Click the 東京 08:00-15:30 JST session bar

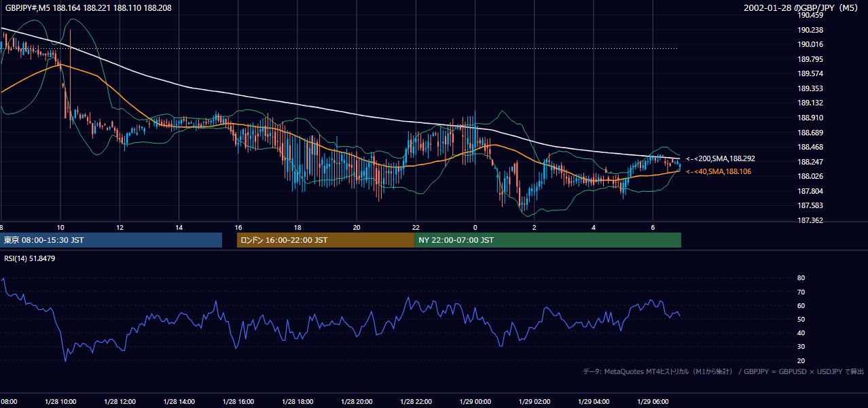tap(111, 240)
